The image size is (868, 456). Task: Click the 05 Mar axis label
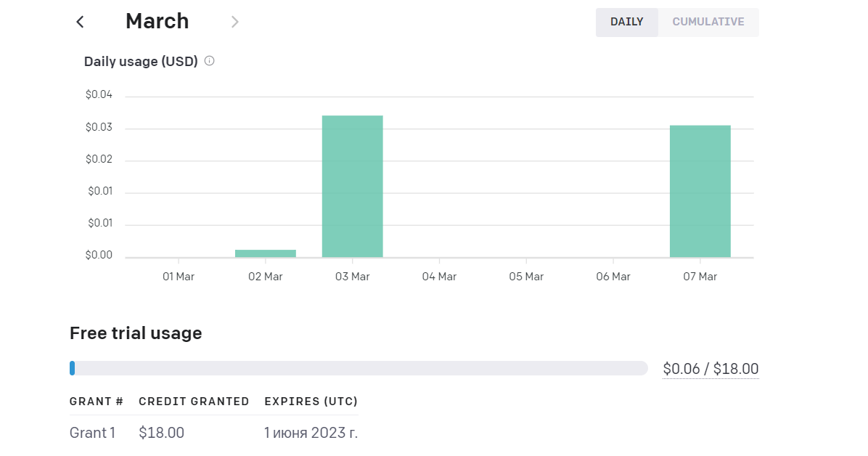point(526,277)
